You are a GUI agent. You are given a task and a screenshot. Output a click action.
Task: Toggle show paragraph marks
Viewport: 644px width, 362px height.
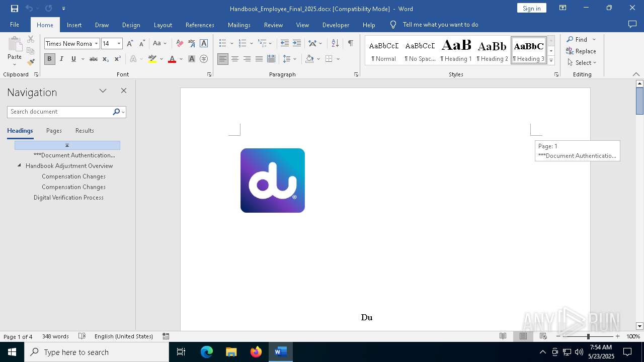350,44
